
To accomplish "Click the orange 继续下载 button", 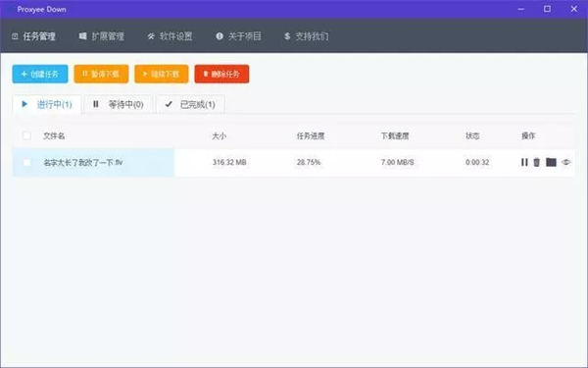I will (162, 74).
